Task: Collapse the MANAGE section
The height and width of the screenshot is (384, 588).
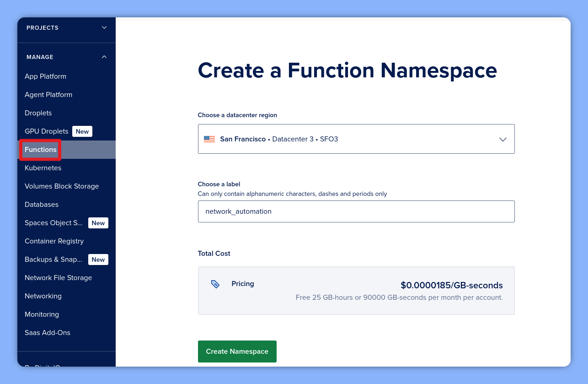Action: click(x=104, y=57)
